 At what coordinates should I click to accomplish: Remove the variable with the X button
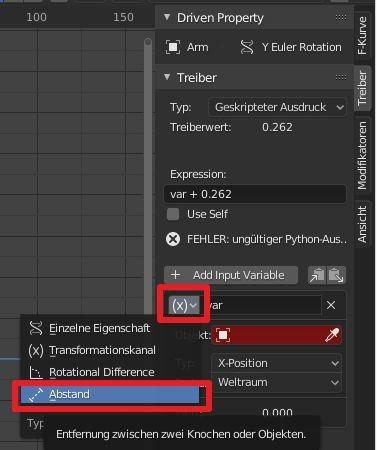point(331,305)
